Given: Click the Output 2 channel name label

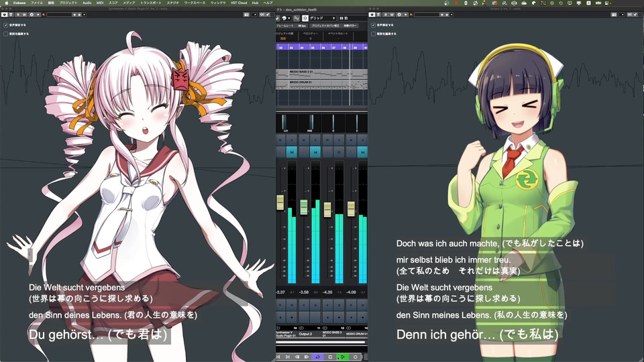Looking at the screenshot, I should pyautogui.click(x=305, y=334).
